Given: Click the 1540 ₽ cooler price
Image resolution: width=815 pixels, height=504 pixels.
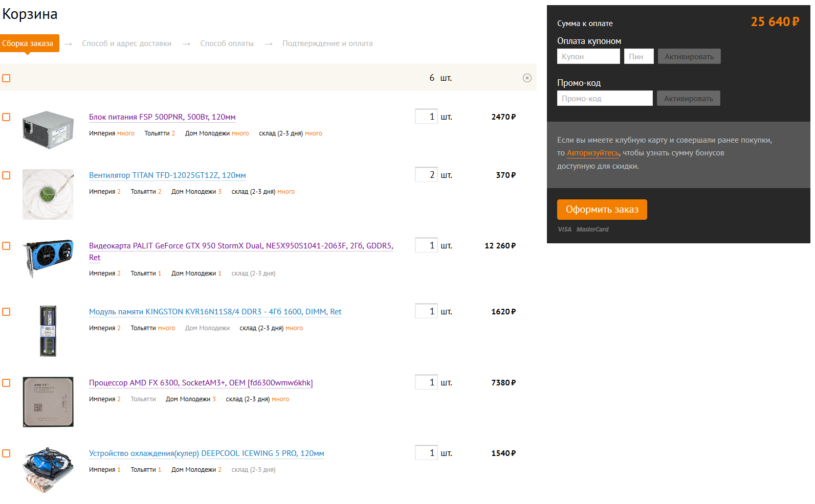Looking at the screenshot, I should coord(503,453).
